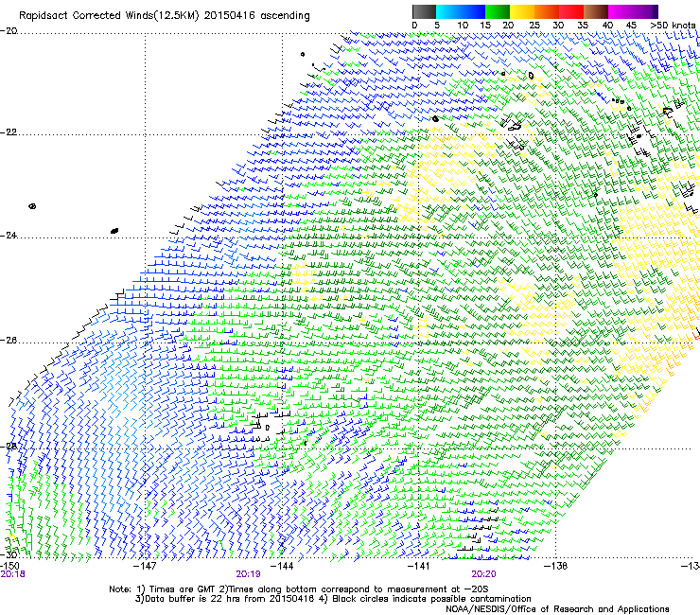The height and width of the screenshot is (615, 700).
Task: Pick the gray 0-5 knots legend segment
Action: [424, 11]
